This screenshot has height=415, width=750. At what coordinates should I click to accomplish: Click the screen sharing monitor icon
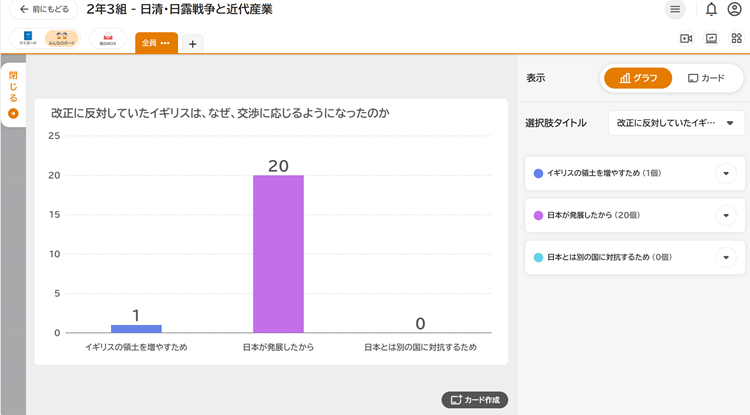[711, 39]
